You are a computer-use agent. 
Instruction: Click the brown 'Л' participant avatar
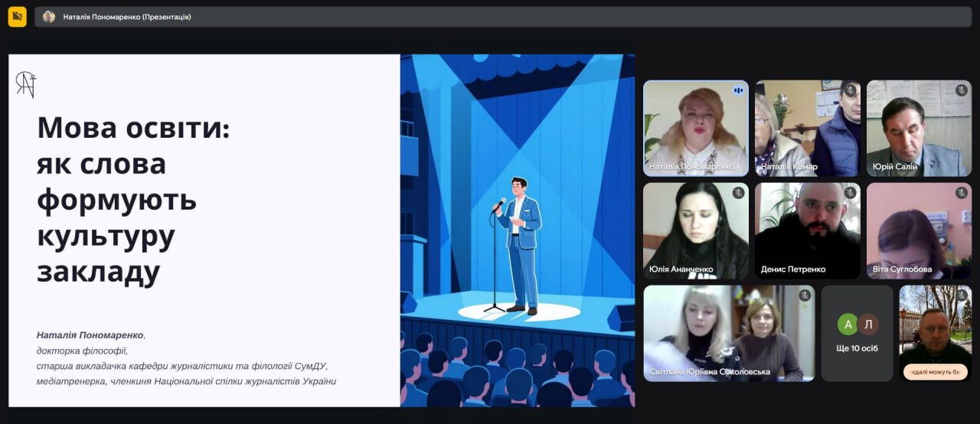pyautogui.click(x=867, y=325)
